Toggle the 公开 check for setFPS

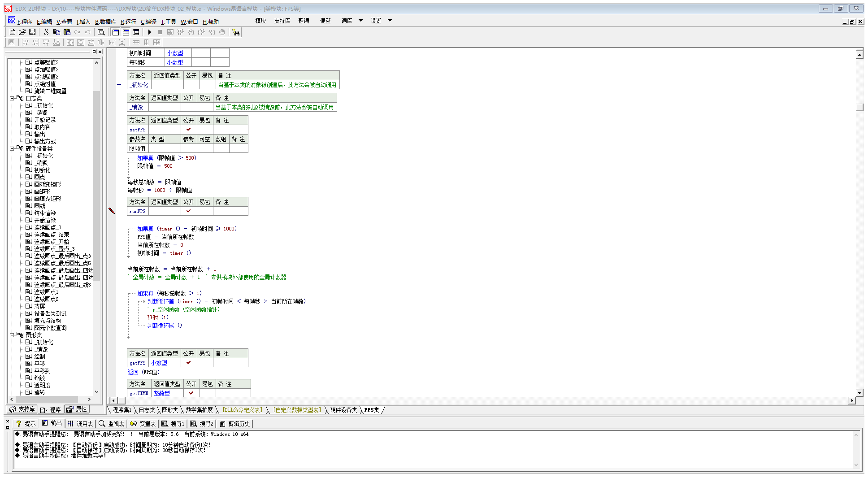(188, 130)
